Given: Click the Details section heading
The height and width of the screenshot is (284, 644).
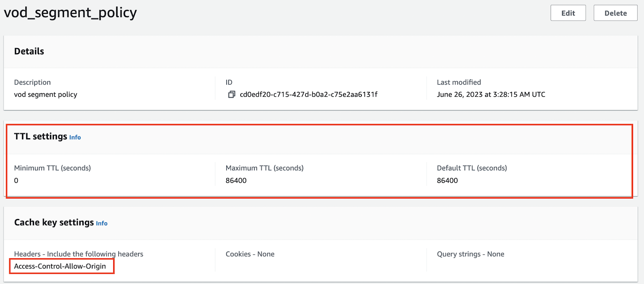Looking at the screenshot, I should point(29,51).
